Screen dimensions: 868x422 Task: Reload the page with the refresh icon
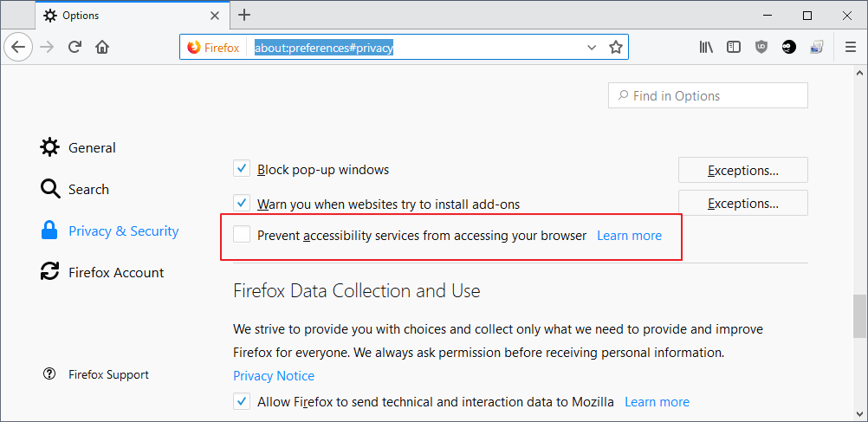coord(75,47)
